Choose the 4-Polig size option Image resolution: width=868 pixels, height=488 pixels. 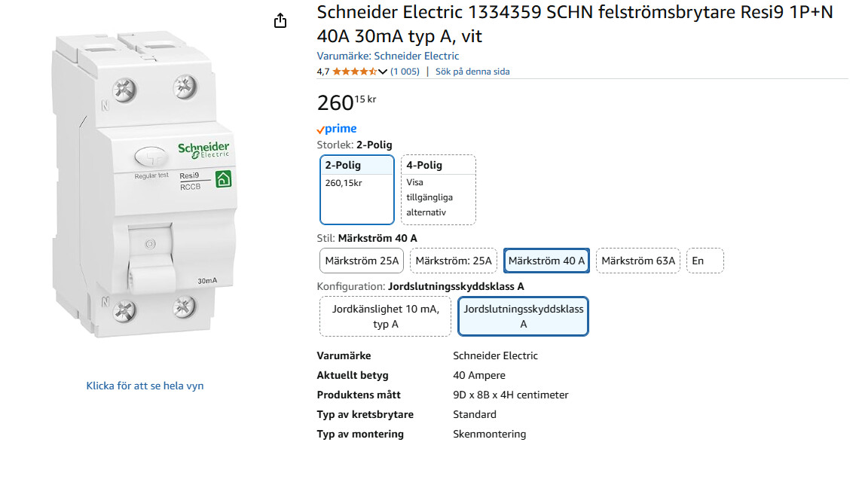(x=438, y=190)
